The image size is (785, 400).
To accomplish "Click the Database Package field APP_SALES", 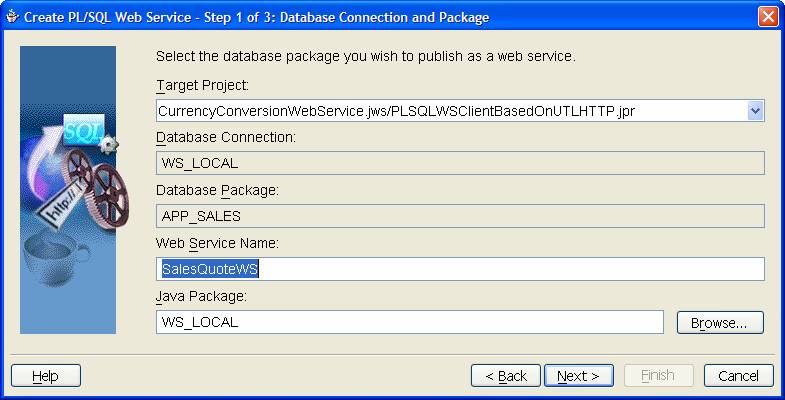I will coord(460,216).
